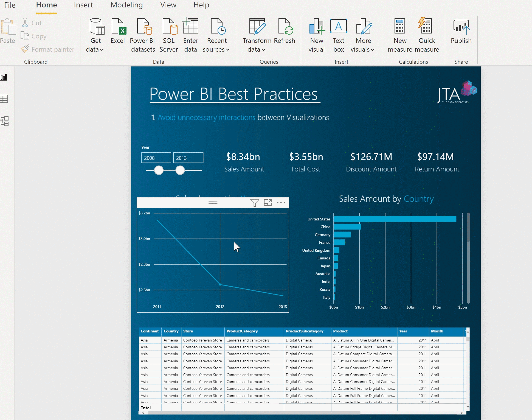This screenshot has width=532, height=420.
Task: Publish the report
Action: [461, 31]
